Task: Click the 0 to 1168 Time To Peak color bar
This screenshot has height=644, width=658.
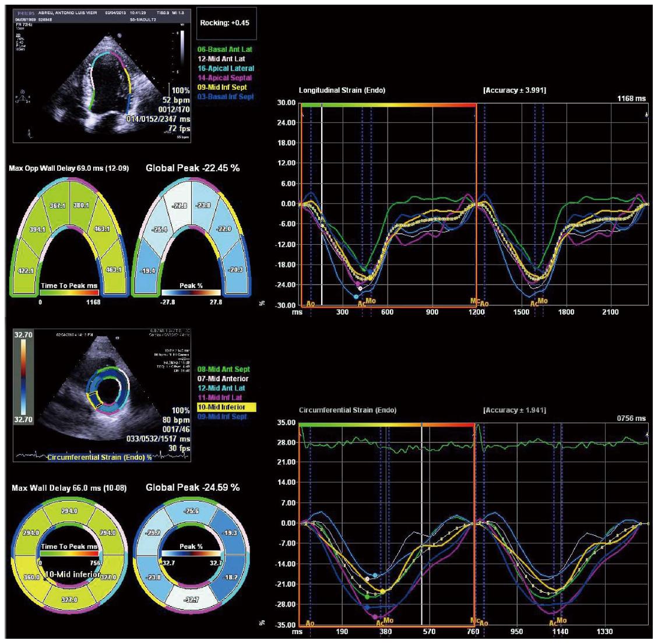Action: click(x=69, y=293)
